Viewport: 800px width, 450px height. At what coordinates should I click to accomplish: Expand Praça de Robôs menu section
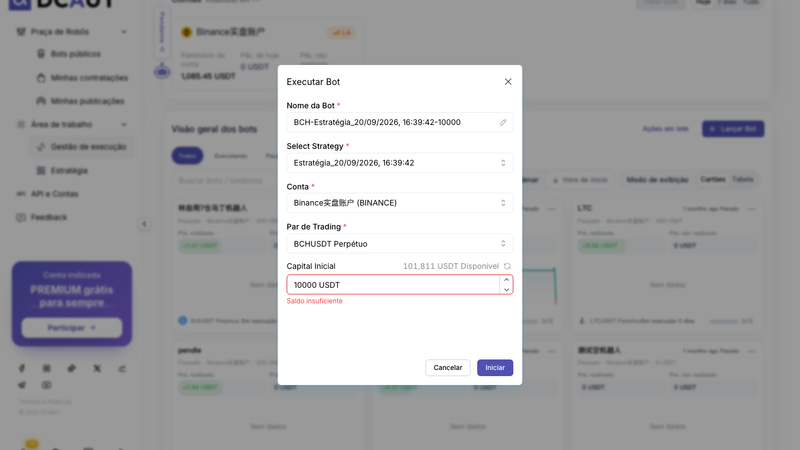tap(71, 32)
